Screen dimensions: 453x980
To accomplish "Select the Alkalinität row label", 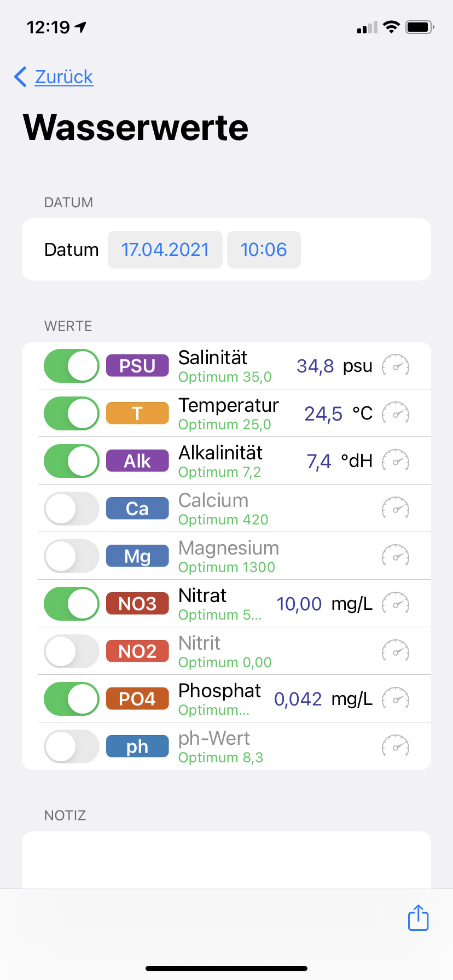I will coord(220,453).
